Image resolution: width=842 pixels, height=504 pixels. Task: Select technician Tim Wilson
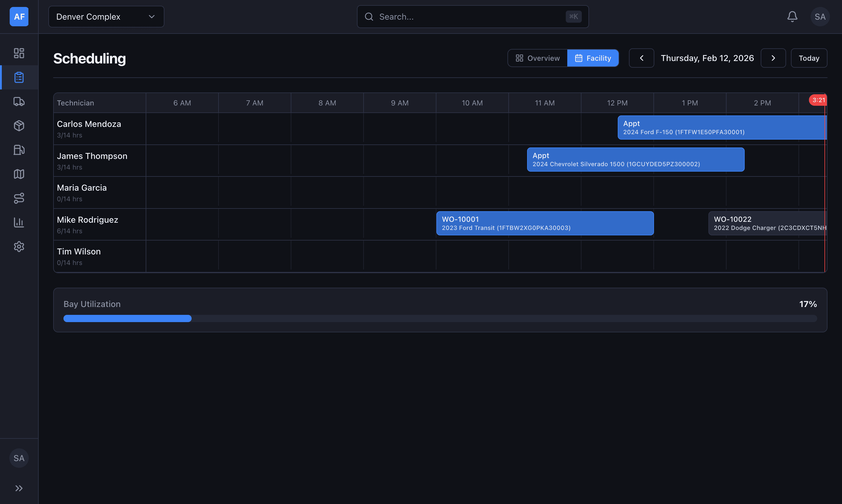click(x=79, y=251)
